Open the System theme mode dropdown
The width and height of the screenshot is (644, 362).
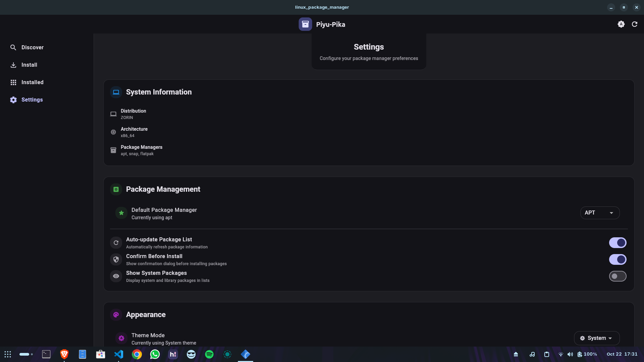tap(596, 338)
